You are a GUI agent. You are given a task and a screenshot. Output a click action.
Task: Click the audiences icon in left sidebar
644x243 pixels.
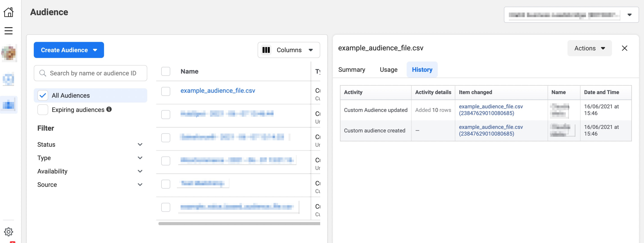point(8,105)
